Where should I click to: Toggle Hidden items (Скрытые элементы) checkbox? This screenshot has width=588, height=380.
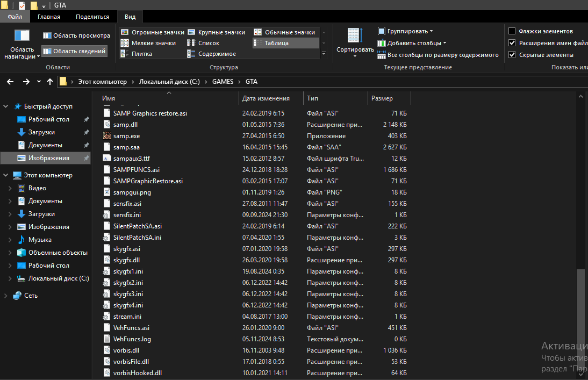pos(512,55)
